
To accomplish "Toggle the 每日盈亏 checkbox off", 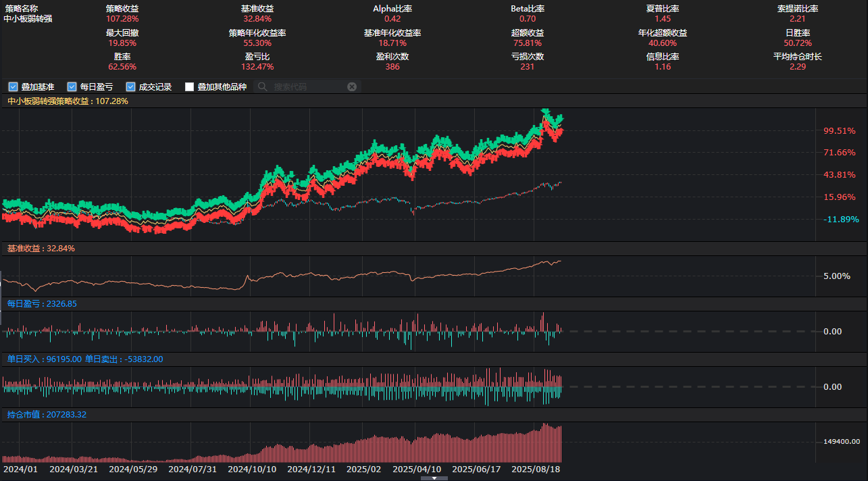I will pyautogui.click(x=72, y=87).
